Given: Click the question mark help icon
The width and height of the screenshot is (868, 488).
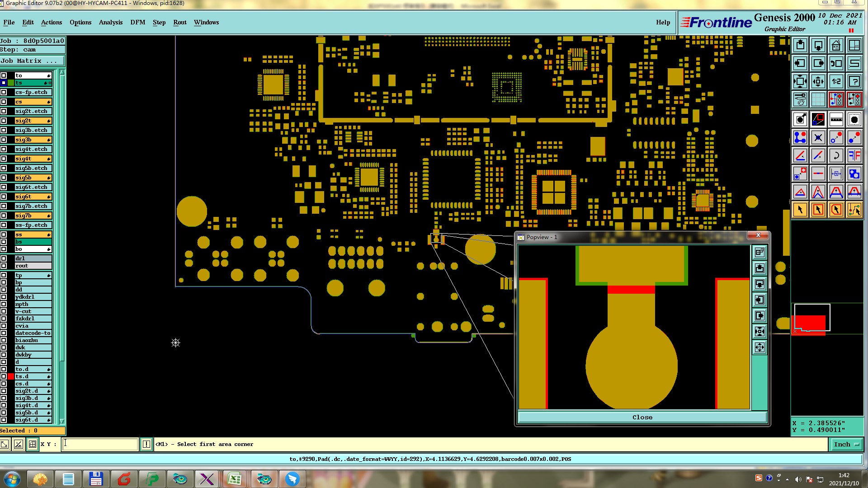Looking at the screenshot, I should 854,81.
